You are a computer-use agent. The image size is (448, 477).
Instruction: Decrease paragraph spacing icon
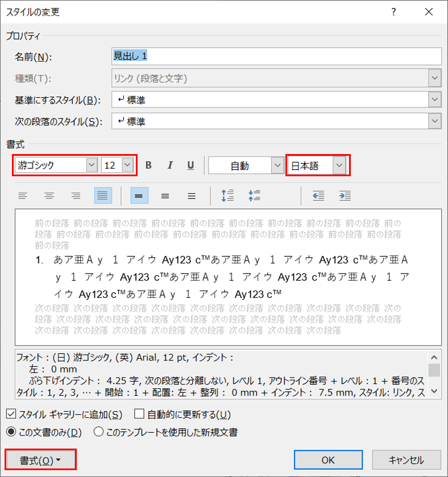(254, 196)
